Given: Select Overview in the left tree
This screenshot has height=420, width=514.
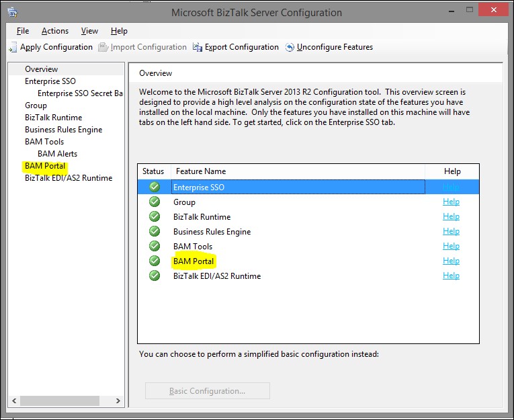Looking at the screenshot, I should (41, 69).
